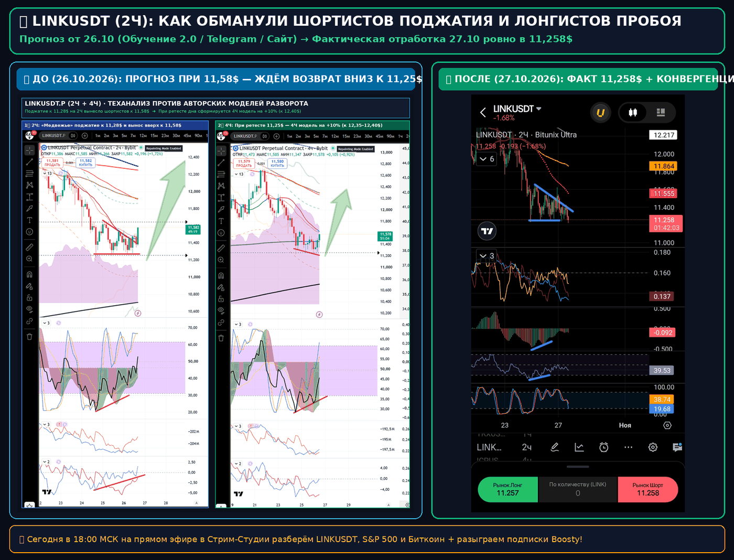Screen dimensions: 734x560
Task: Tap the yellow U logo icon in the mobile app
Action: [x=601, y=112]
